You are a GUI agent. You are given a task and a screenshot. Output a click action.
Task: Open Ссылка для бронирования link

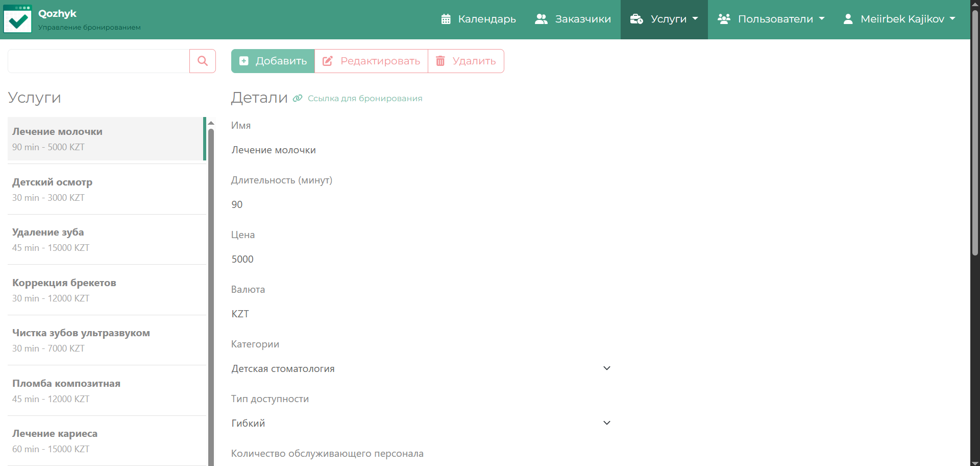point(364,99)
